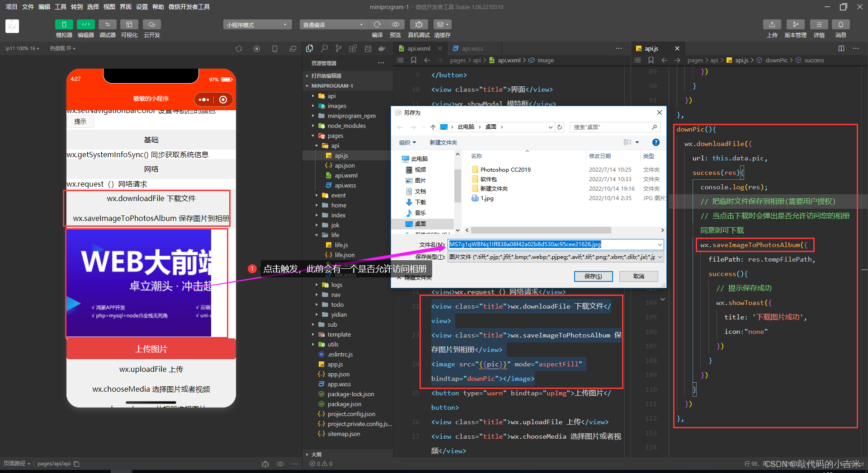
Task: Open the compile mode dropdown
Action: (x=334, y=25)
